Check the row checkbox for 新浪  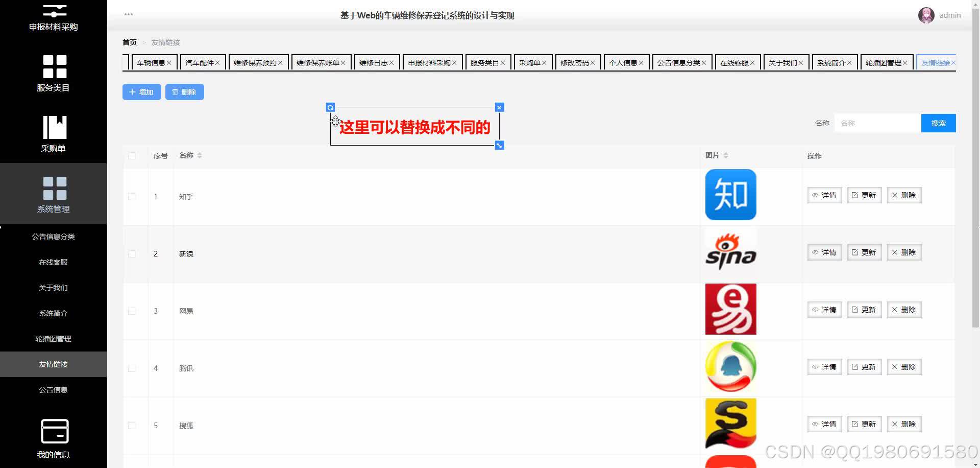click(132, 254)
